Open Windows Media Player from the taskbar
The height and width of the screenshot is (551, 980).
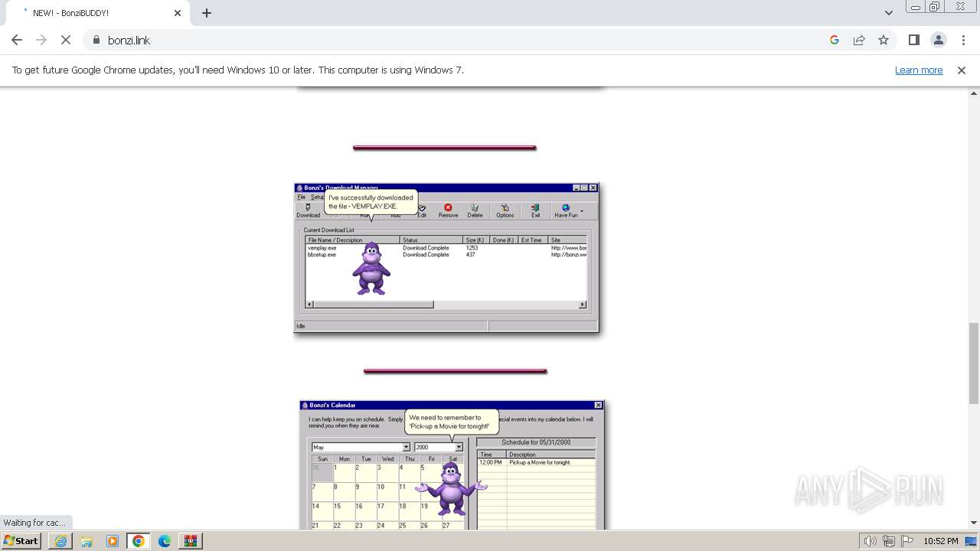113,541
